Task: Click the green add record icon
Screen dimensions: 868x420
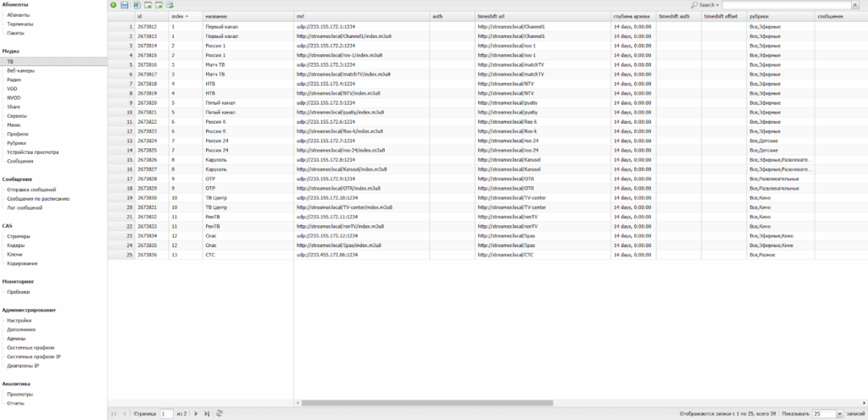Action: [x=114, y=5]
